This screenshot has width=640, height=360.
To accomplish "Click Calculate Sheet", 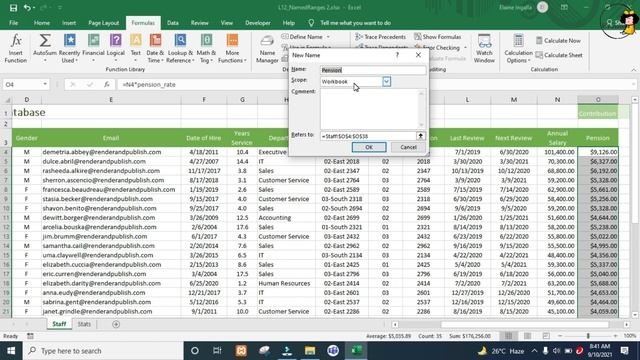I will click(559, 55).
